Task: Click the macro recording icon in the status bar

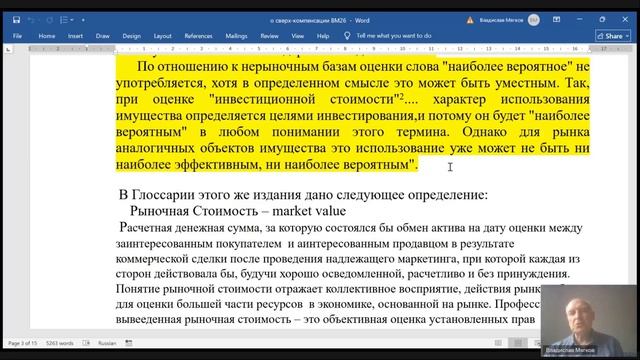Action: tap(129, 343)
